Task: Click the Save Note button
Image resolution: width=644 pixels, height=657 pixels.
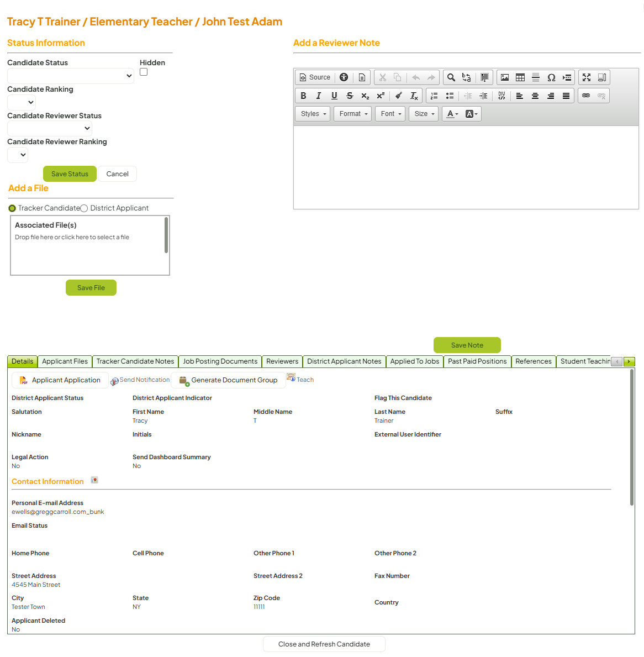Action: click(x=467, y=345)
